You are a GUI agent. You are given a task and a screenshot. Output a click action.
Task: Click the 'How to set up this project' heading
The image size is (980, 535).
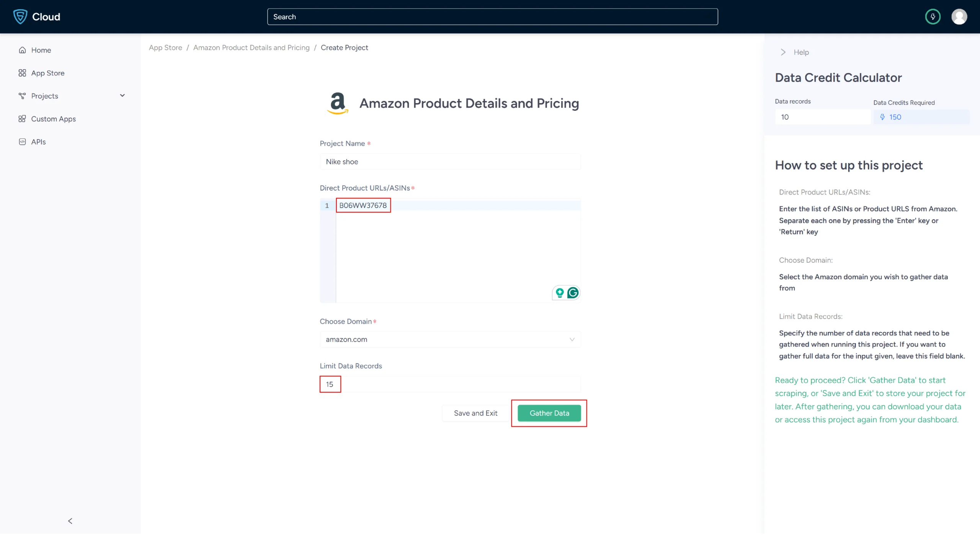coord(849,165)
